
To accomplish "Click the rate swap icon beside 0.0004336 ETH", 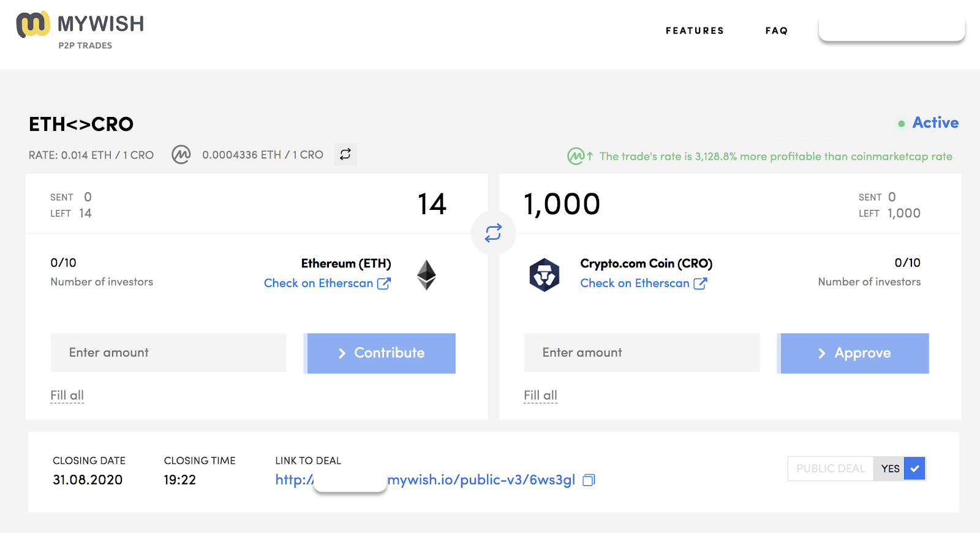I will pos(345,154).
